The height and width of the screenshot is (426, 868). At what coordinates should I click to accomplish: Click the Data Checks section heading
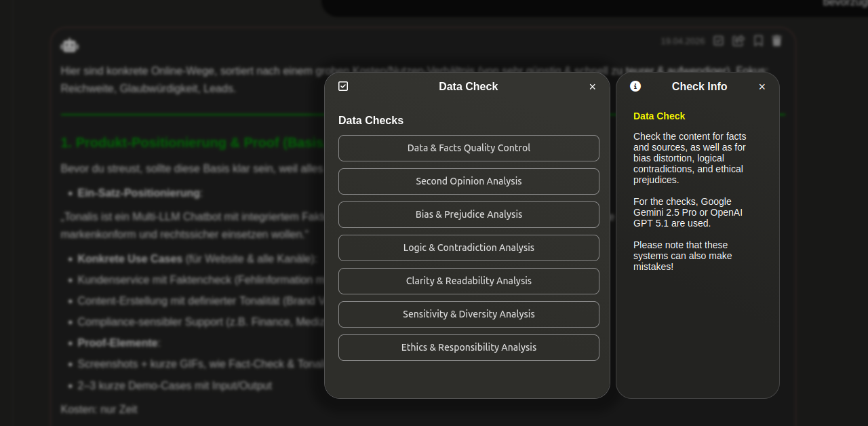click(371, 120)
